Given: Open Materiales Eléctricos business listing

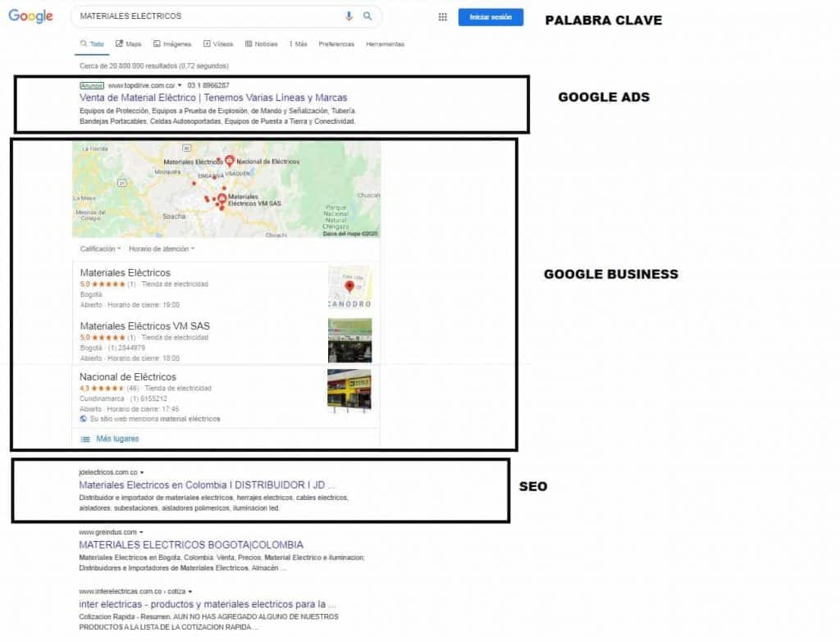Looking at the screenshot, I should tap(125, 272).
